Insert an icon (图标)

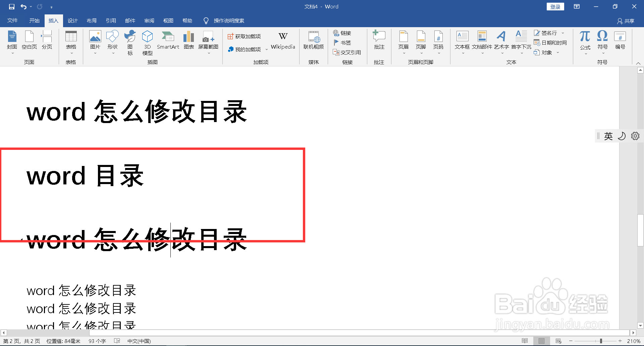point(130,43)
